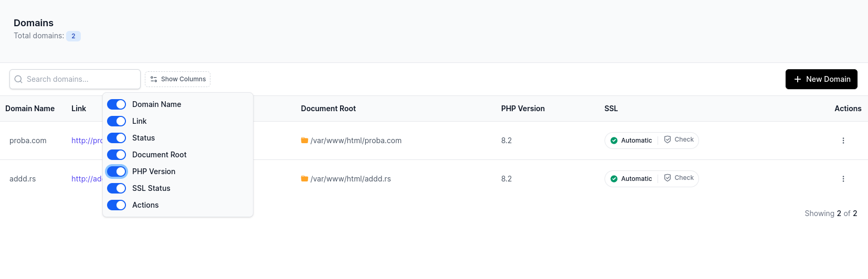Click the addd.rs domain name cell
The image size is (868, 279).
point(23,179)
